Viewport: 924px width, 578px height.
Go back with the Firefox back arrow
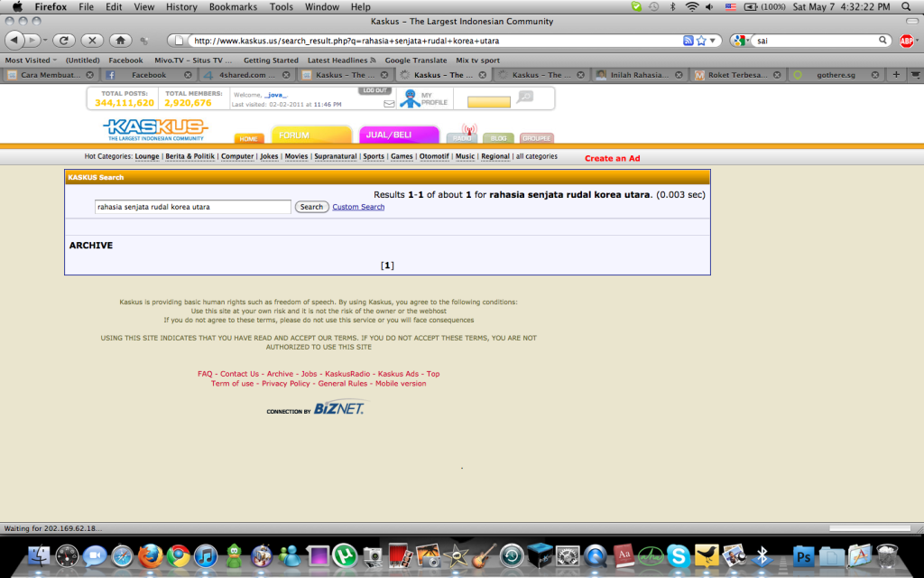click(x=14, y=40)
